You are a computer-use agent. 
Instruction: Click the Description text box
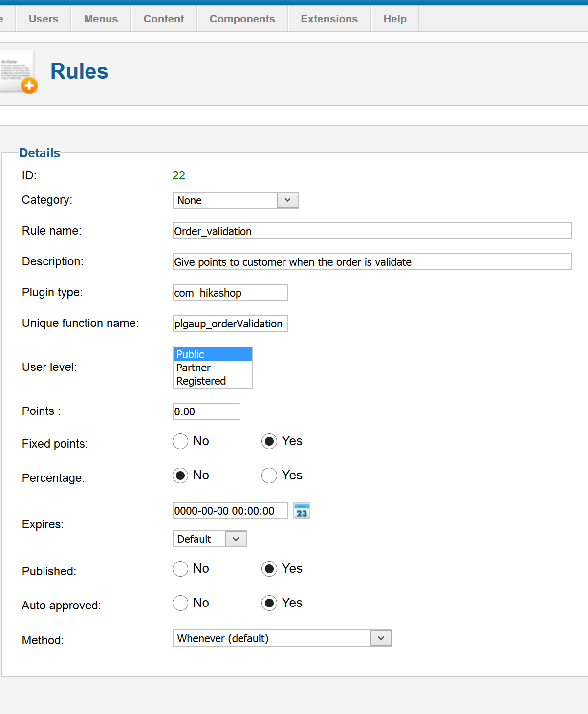[x=372, y=262]
